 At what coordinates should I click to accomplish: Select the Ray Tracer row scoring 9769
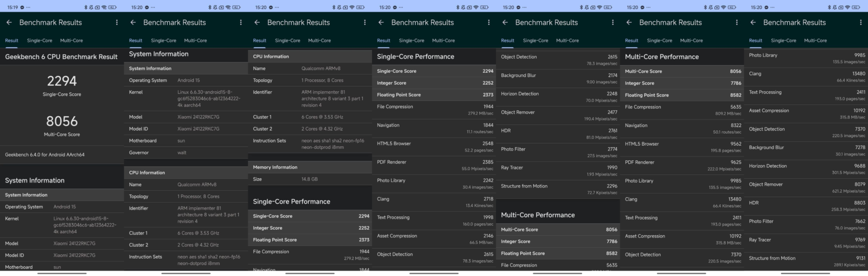(x=806, y=242)
